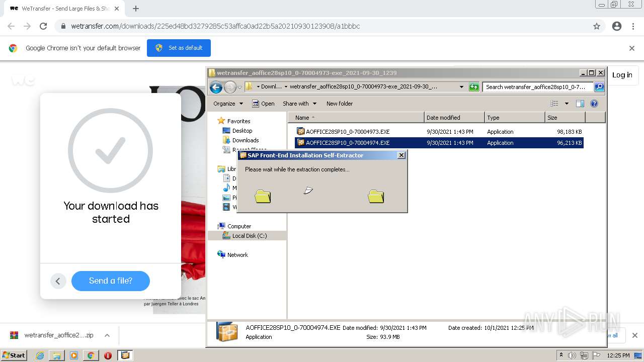
Task: Bookmark this page with star icon
Action: coord(597,26)
